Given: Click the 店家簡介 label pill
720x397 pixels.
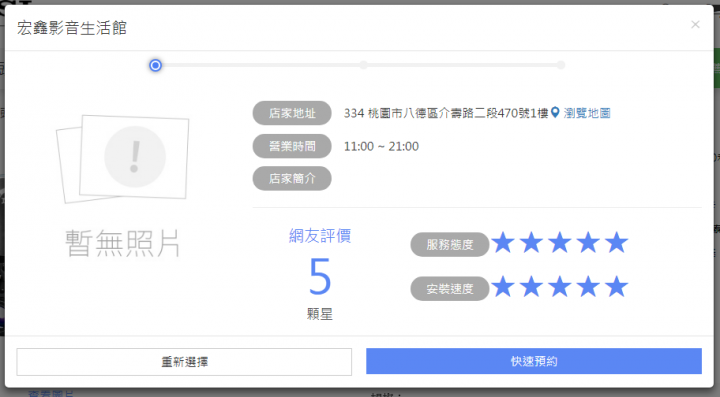Looking at the screenshot, I should [292, 178].
